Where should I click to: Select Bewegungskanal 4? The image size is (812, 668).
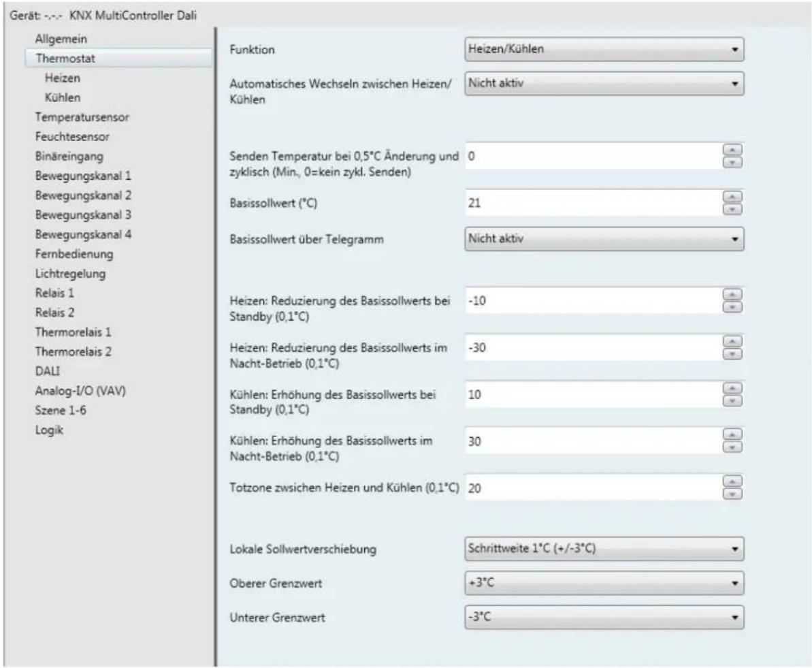(83, 234)
